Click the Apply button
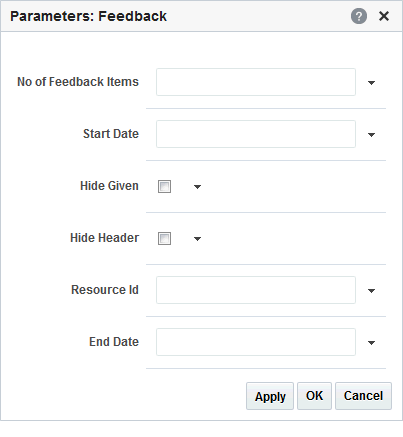The image size is (403, 437). pos(270,396)
